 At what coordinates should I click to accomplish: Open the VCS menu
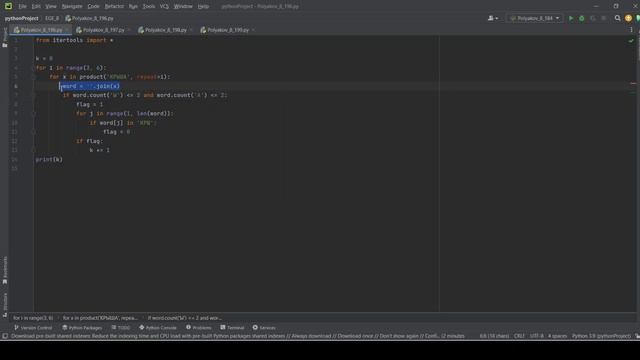pos(164,7)
